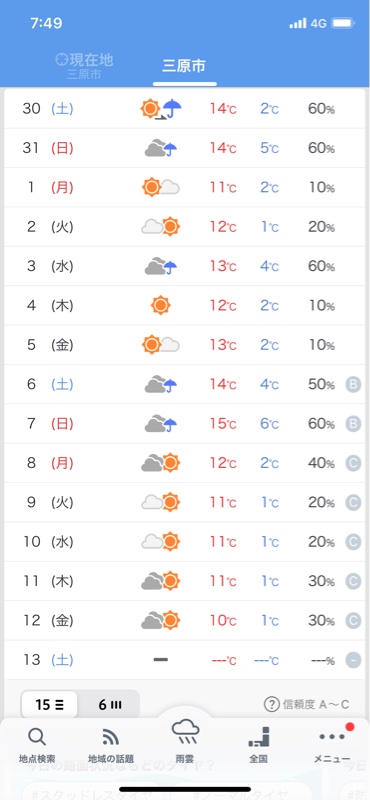Switch to the 現在地 location tab
The width and height of the screenshot is (370, 800).
(x=84, y=66)
